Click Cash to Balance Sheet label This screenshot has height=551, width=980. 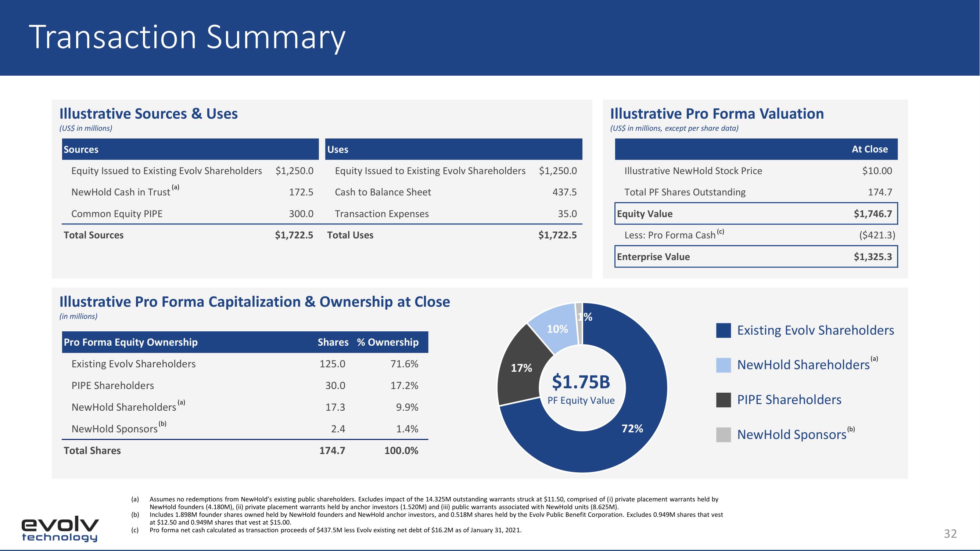[383, 192]
